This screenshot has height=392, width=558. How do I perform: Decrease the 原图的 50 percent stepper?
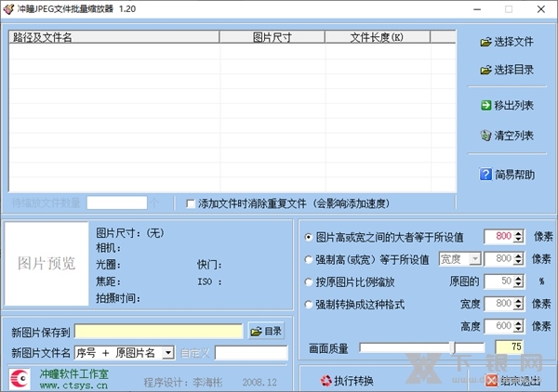519,284
